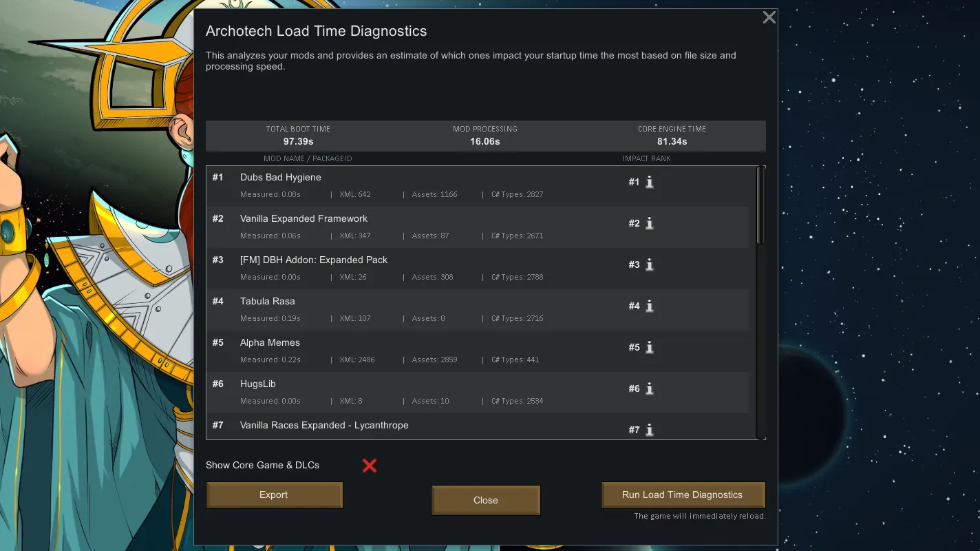Run Load Time Diagnostics
This screenshot has width=980, height=551.
[x=682, y=495]
